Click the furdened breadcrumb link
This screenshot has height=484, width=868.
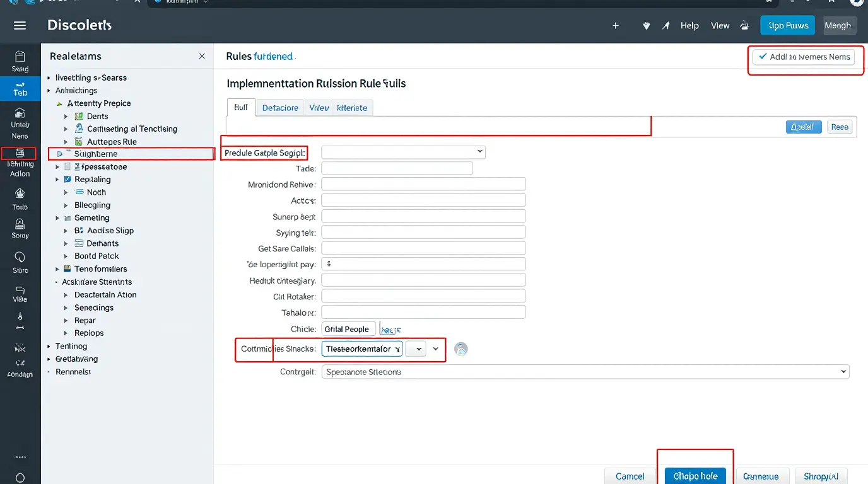273,56
